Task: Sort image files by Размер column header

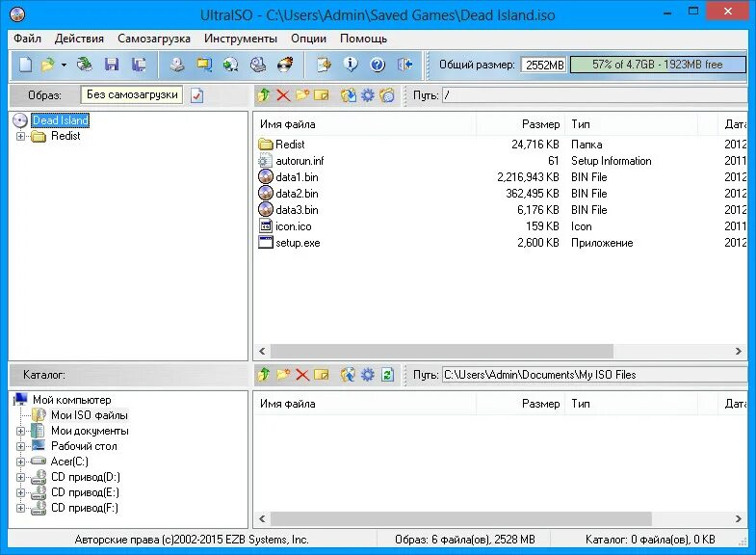Action: click(x=520, y=124)
